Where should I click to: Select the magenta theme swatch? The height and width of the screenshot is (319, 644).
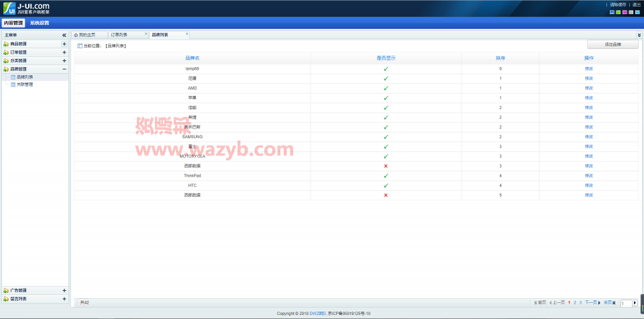[x=625, y=12]
